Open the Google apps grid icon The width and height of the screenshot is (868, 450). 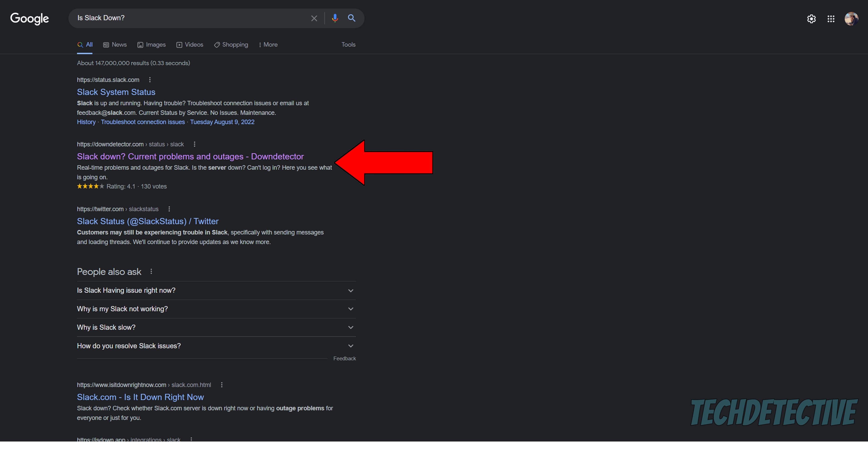pos(831,19)
